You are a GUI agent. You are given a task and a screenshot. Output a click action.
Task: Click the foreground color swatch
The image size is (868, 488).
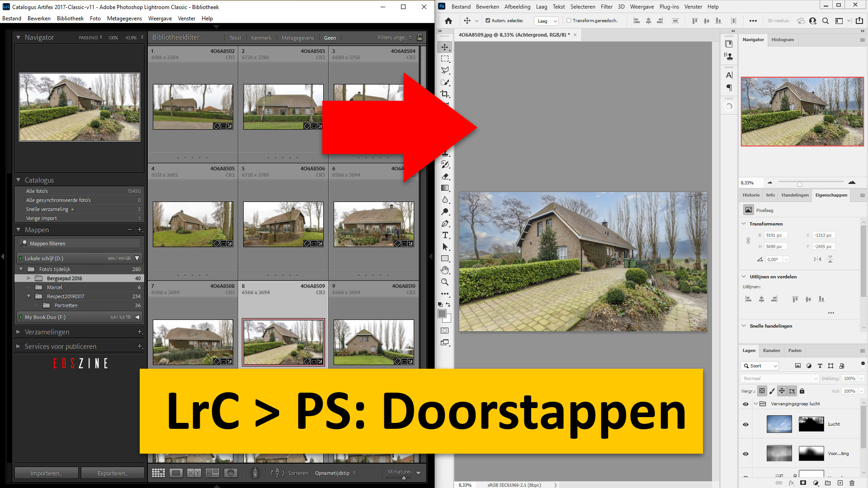(442, 314)
